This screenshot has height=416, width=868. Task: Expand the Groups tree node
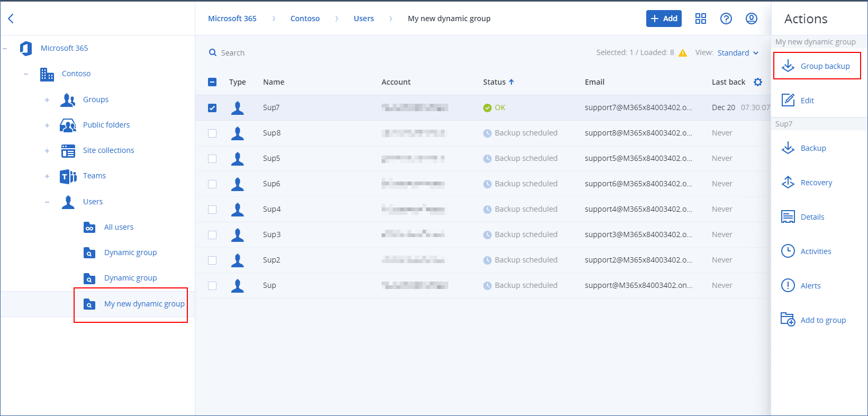47,100
